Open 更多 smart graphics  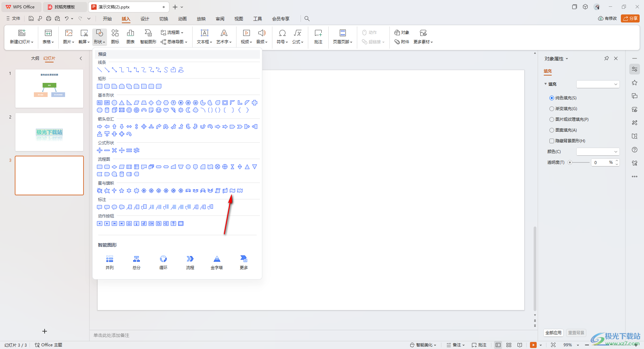(244, 262)
